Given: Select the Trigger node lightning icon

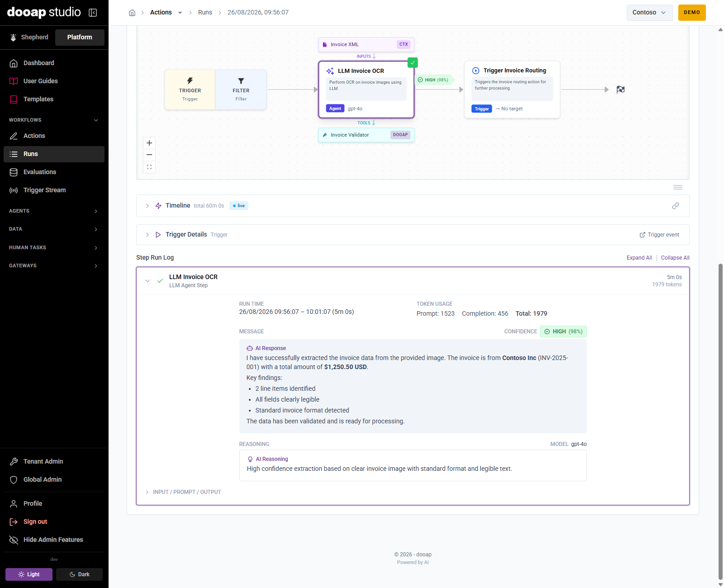Looking at the screenshot, I should point(190,81).
